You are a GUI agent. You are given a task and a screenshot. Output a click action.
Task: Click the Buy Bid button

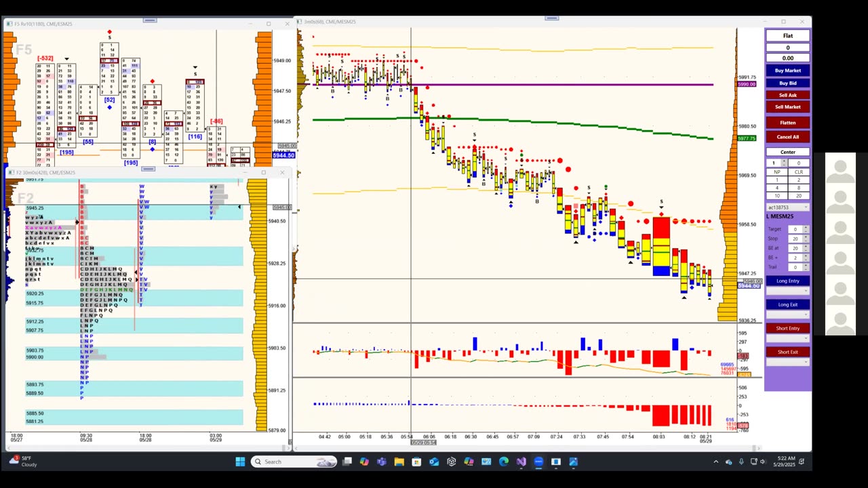click(x=787, y=83)
